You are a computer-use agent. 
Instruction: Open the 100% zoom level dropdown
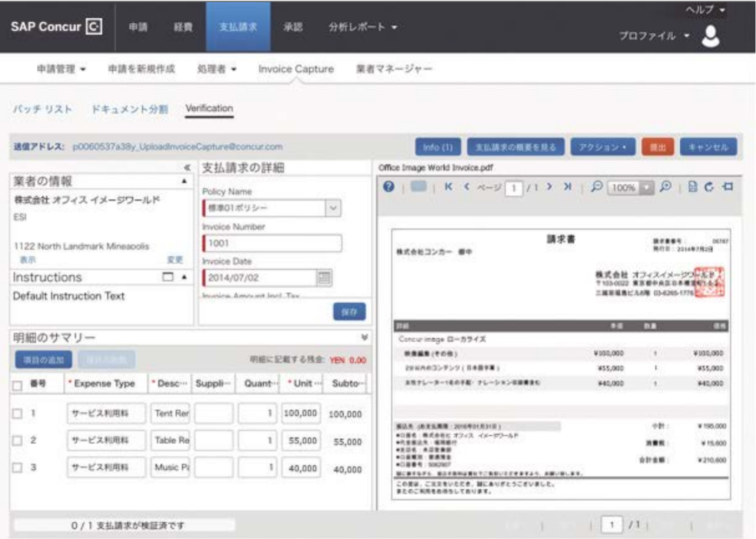646,188
